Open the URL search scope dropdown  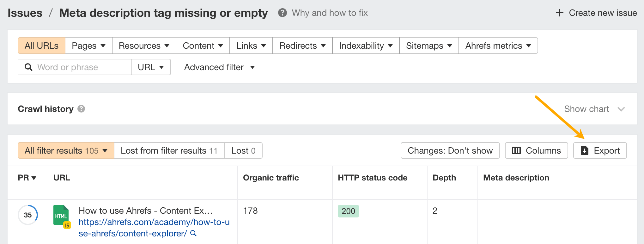click(151, 67)
